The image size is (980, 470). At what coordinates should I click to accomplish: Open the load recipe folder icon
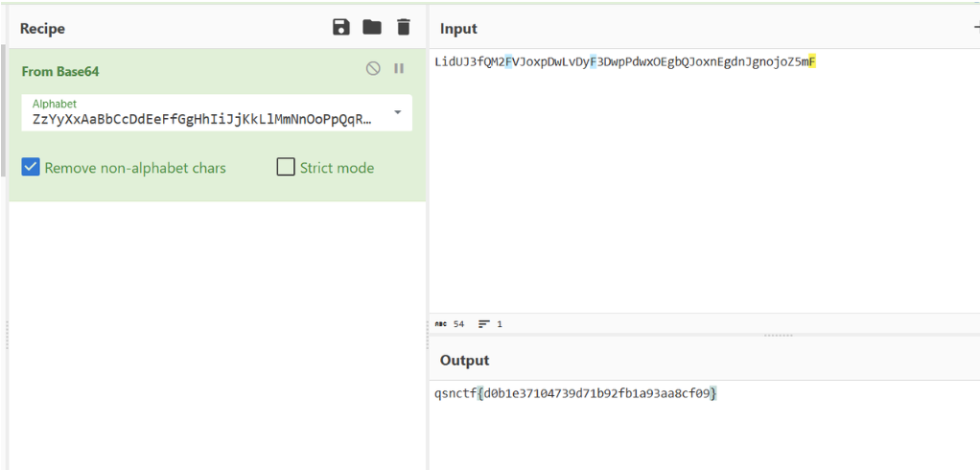(372, 28)
